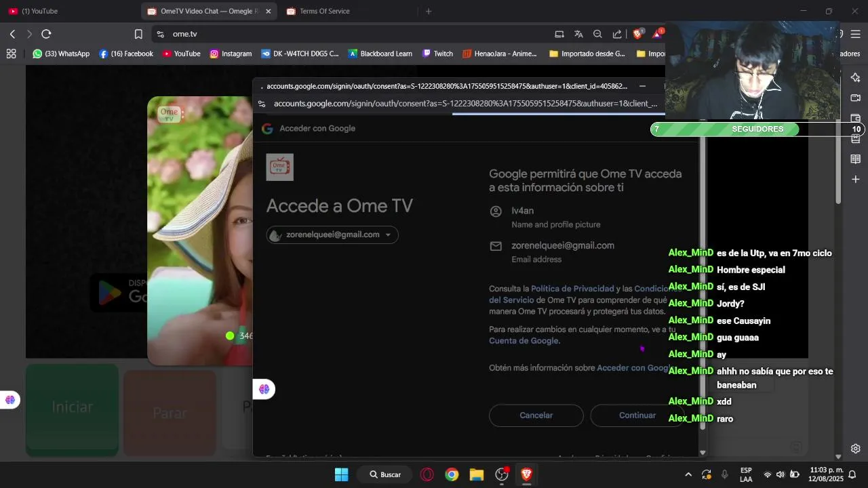The image size is (868, 488).
Task: Open File Explorer from the taskbar
Action: 477,474
